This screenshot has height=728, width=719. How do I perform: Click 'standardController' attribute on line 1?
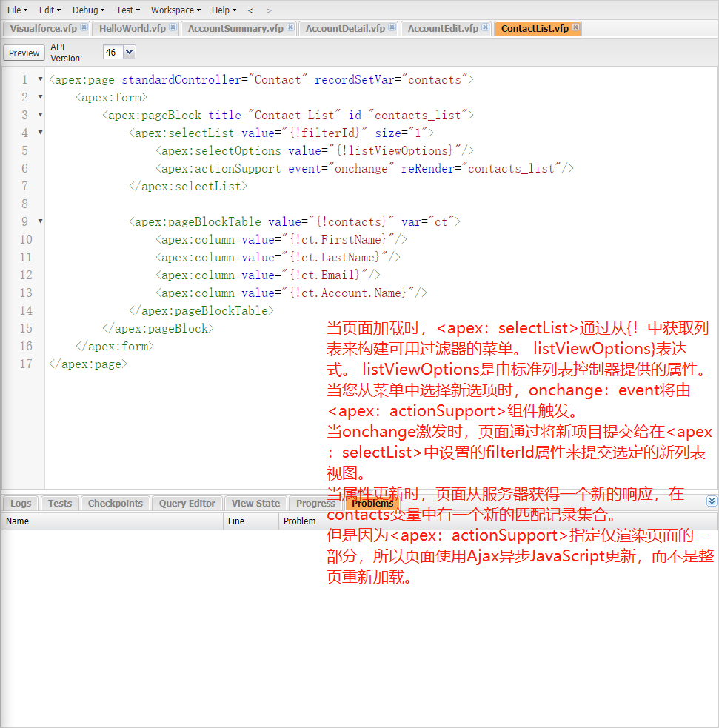coord(181,80)
